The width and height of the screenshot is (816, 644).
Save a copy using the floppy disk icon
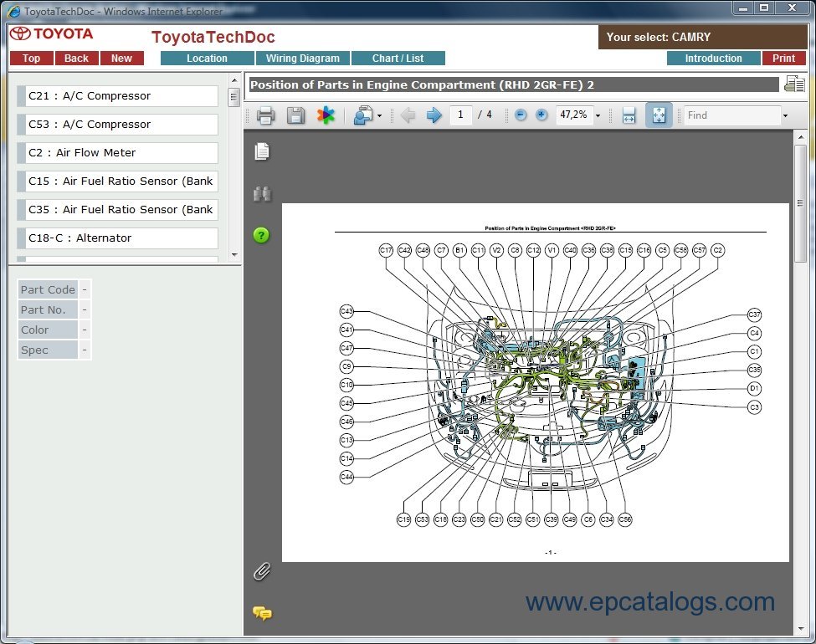click(295, 115)
